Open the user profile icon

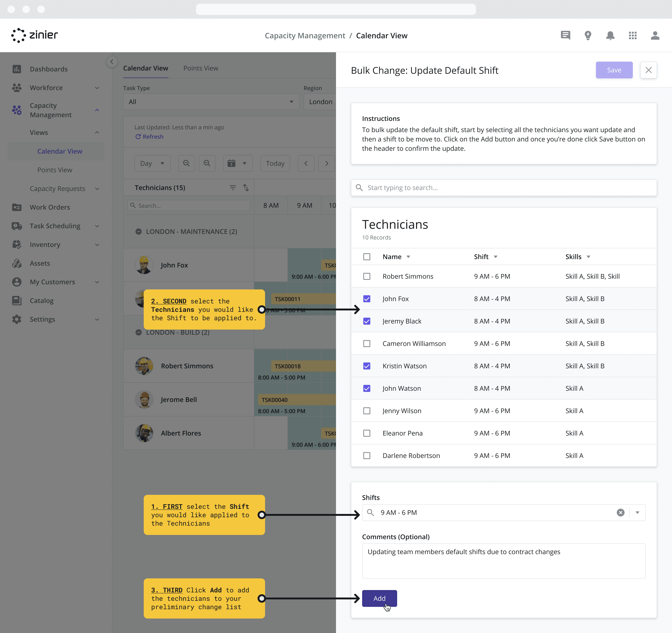655,35
